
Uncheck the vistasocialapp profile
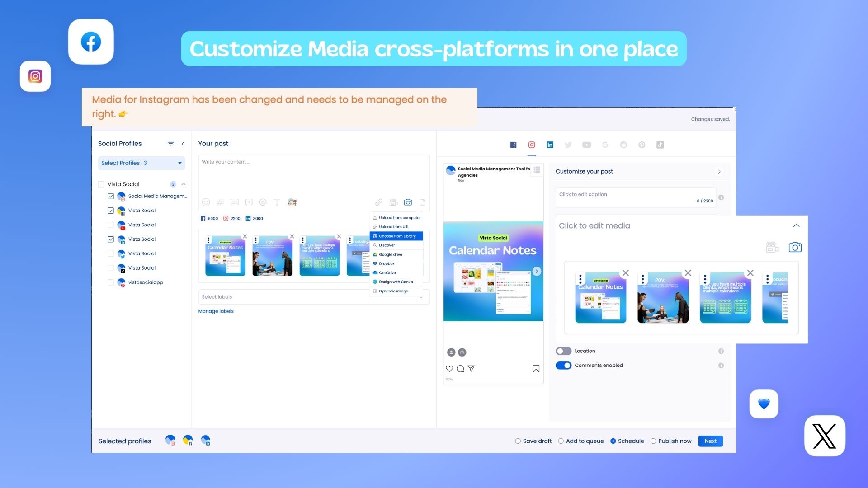point(110,282)
